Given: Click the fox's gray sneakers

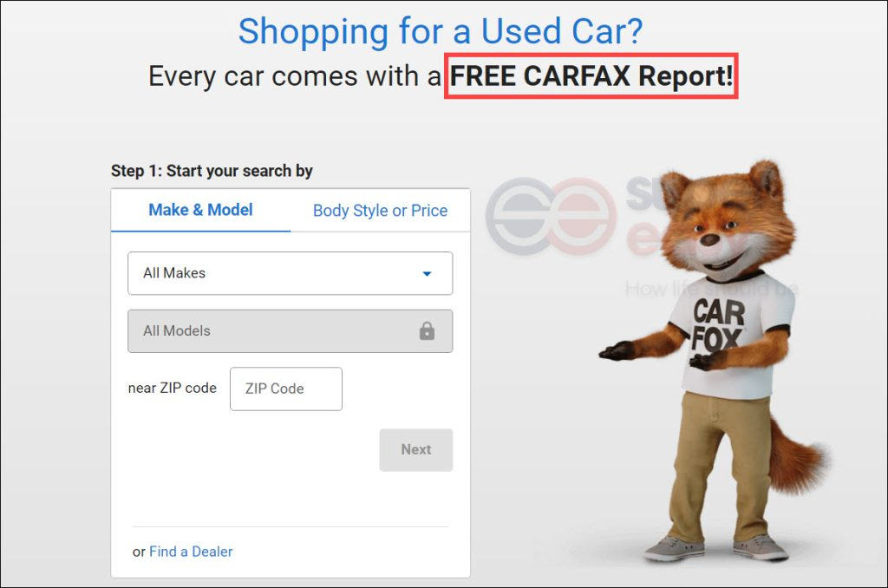Looking at the screenshot, I should tap(715, 548).
